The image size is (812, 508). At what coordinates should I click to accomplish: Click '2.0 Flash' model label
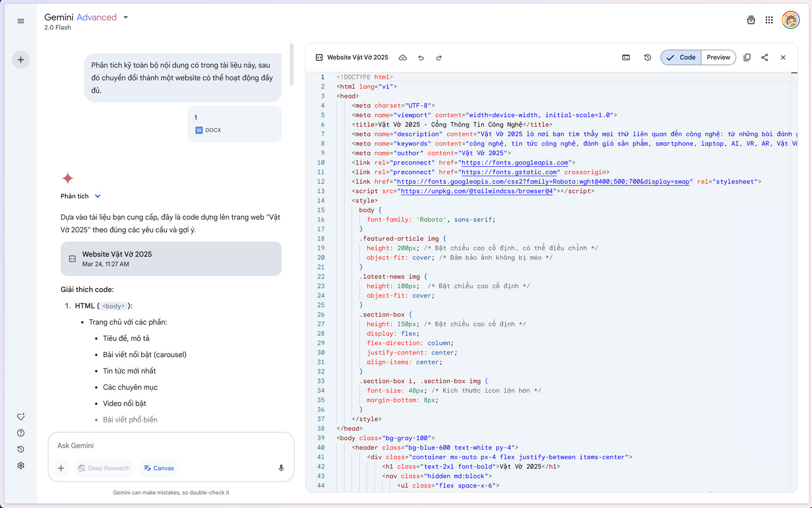(x=57, y=27)
